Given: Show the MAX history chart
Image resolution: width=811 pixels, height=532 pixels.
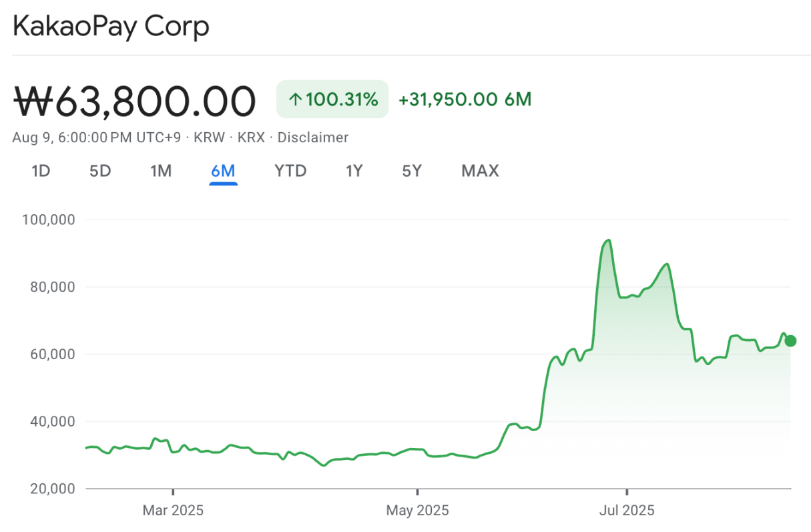Looking at the screenshot, I should point(480,171).
